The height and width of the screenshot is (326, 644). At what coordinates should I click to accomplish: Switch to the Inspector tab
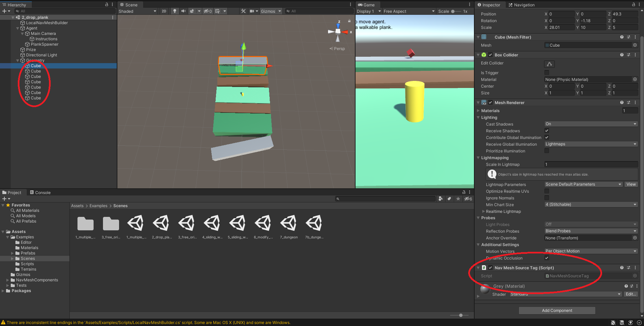pos(489,5)
